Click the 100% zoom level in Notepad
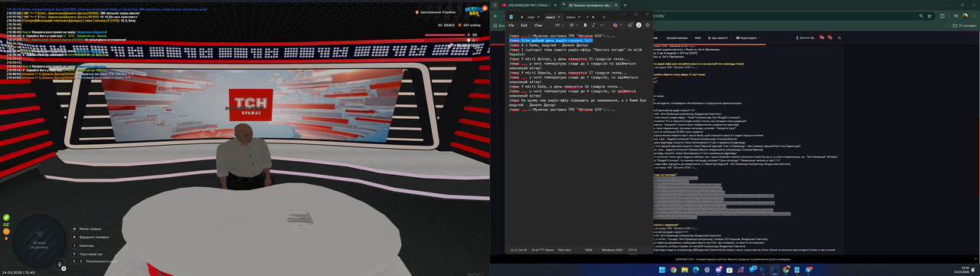This screenshot has height=276, width=980. 589,250
